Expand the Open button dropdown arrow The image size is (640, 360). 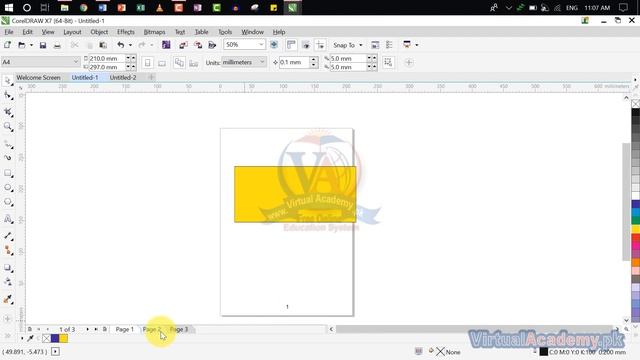[x=31, y=45]
